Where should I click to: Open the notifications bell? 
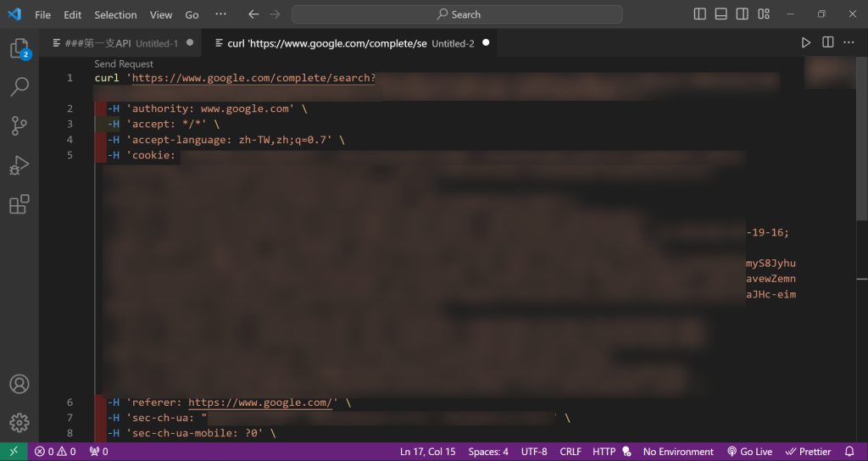tap(849, 452)
